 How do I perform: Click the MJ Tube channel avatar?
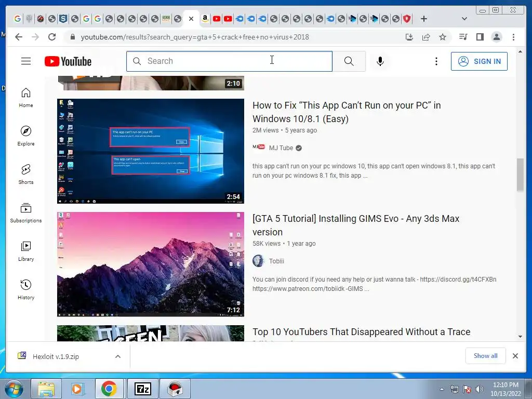point(259,147)
